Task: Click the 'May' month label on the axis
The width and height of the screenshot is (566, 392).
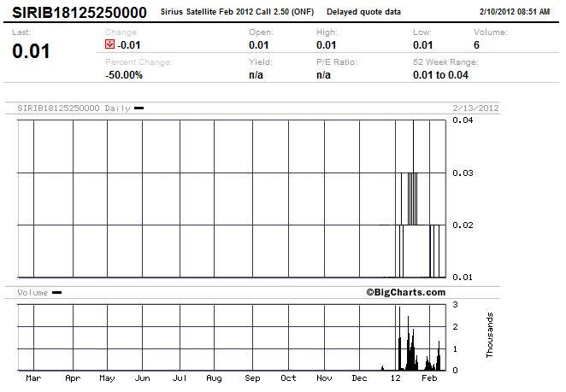Action: [x=107, y=378]
